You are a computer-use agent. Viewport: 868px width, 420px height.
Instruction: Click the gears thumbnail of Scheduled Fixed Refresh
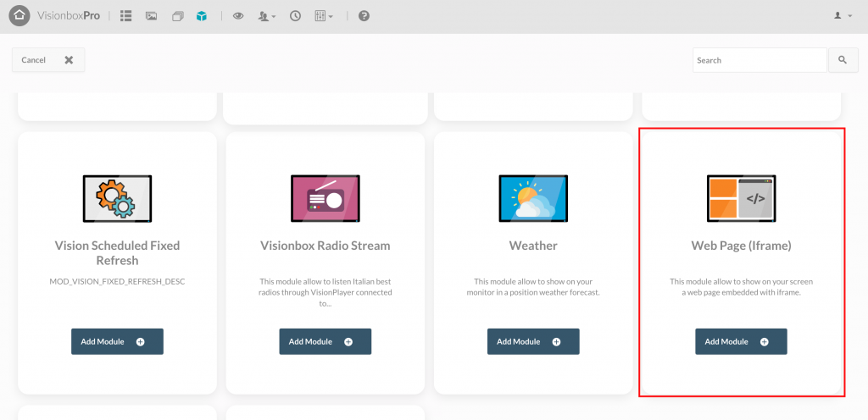coord(117,199)
